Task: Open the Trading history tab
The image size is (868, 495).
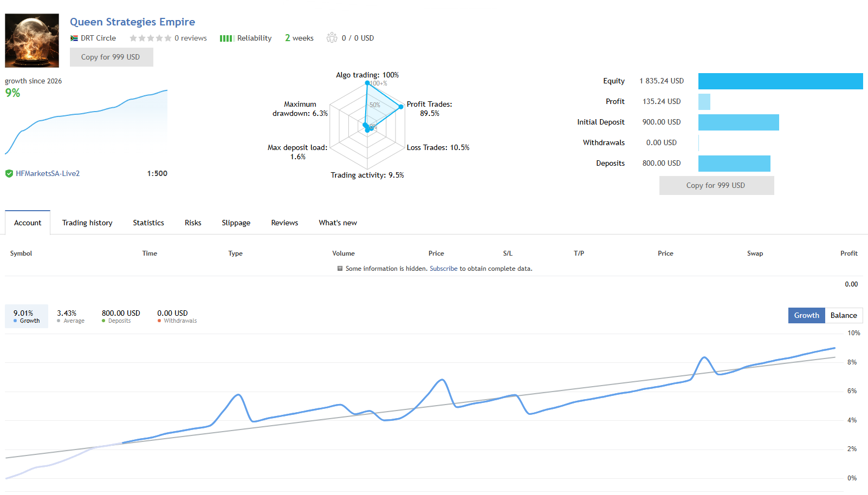Action: (x=87, y=223)
